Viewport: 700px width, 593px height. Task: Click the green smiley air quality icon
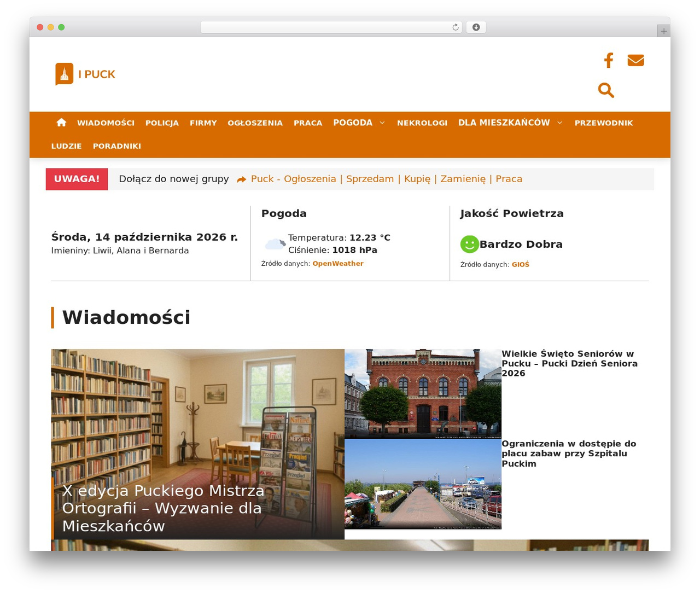[x=469, y=244]
